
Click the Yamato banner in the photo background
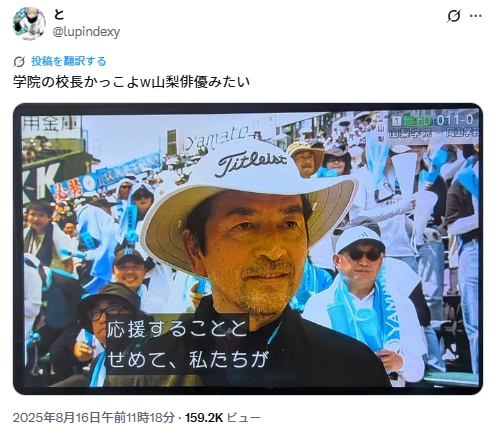(217, 137)
